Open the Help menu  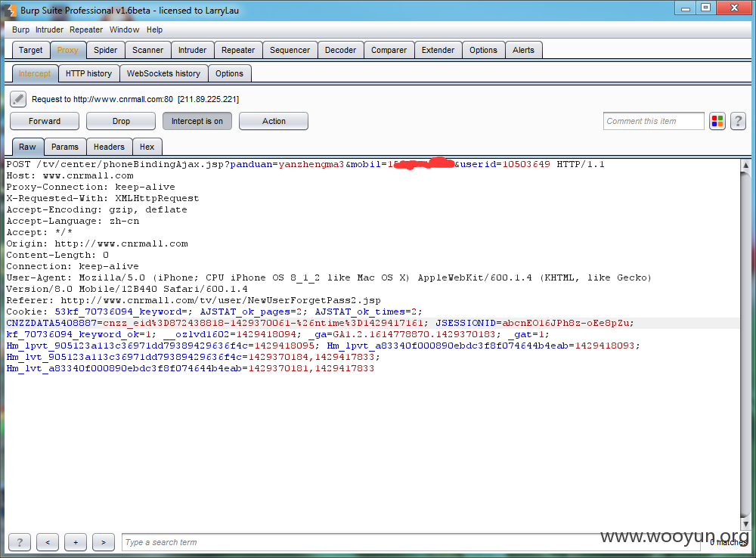154,29
